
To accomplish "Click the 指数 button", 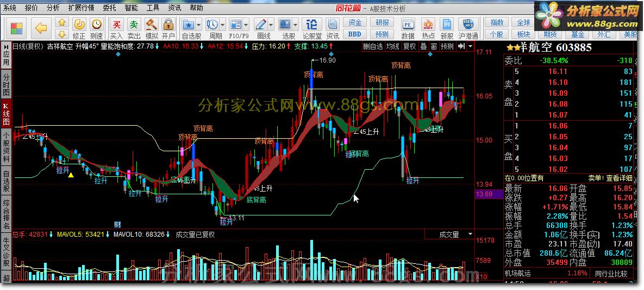I will 497,23.
